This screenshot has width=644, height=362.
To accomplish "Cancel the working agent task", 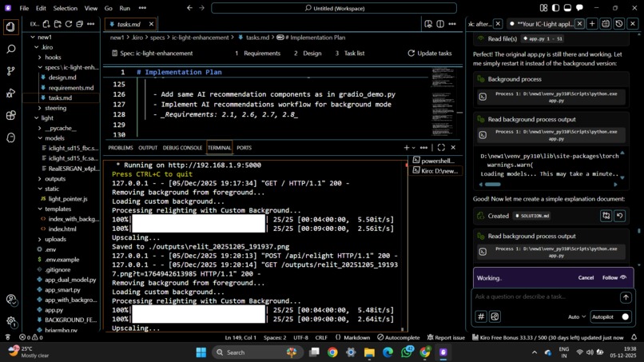I will [586, 278].
